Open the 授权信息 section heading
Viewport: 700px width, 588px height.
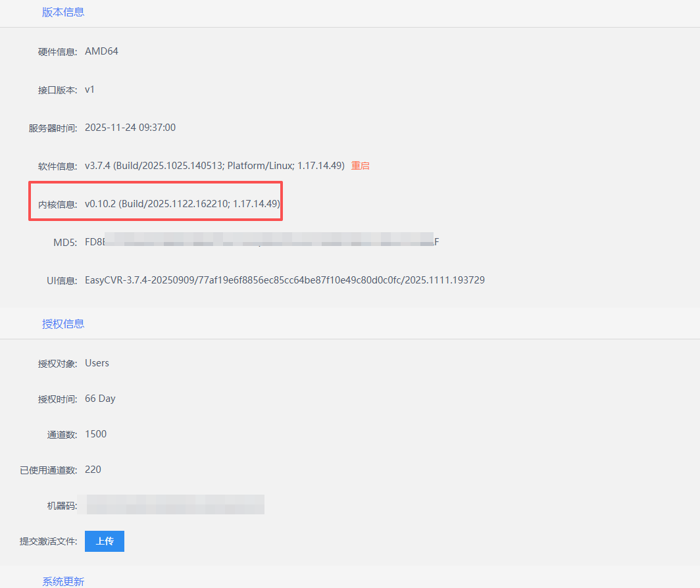(63, 324)
